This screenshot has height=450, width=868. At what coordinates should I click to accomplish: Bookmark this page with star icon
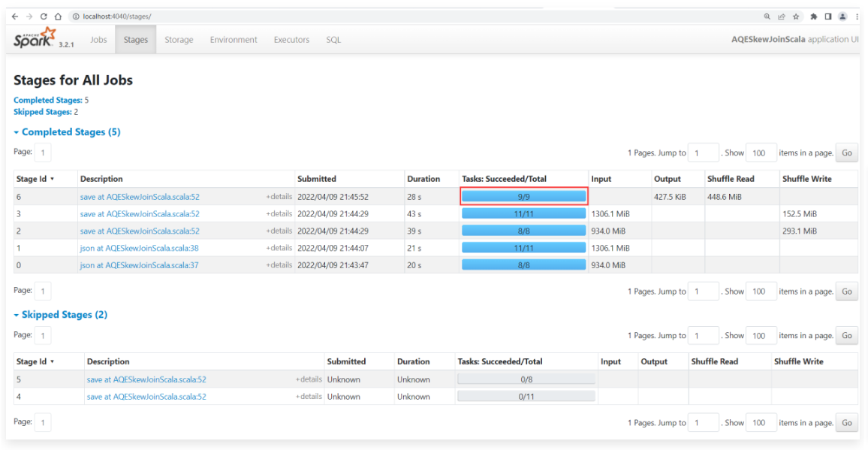(795, 17)
